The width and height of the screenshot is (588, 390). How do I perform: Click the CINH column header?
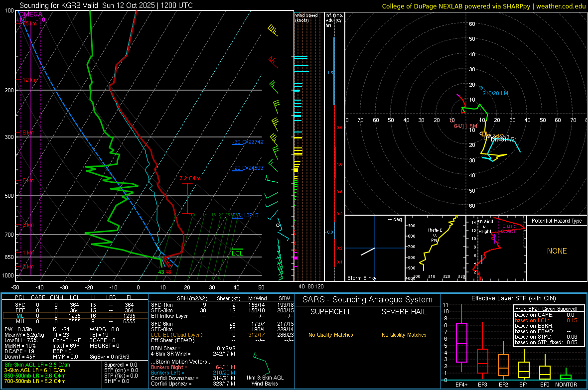tap(57, 297)
